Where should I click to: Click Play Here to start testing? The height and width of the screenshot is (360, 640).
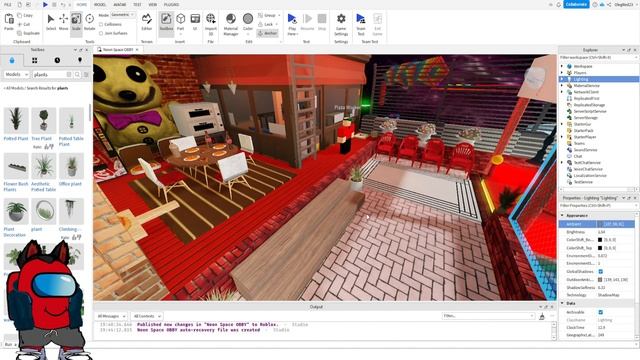[292, 24]
